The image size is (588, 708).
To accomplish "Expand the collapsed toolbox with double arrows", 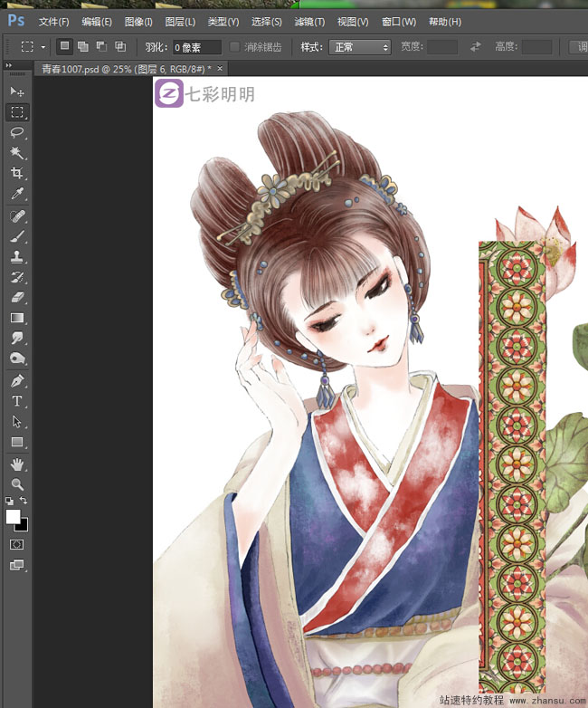I will point(8,65).
